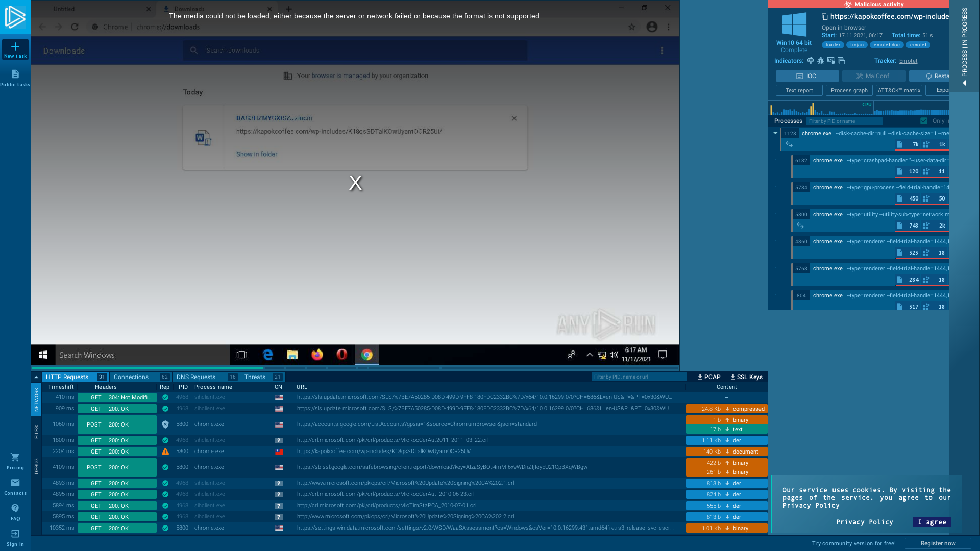Click the Chrome reload button
Viewport: 980px width, 551px height.
click(x=75, y=27)
